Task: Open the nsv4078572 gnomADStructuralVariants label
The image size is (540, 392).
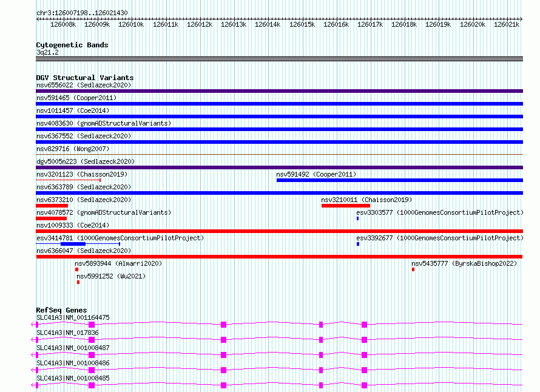Action: click(104, 212)
